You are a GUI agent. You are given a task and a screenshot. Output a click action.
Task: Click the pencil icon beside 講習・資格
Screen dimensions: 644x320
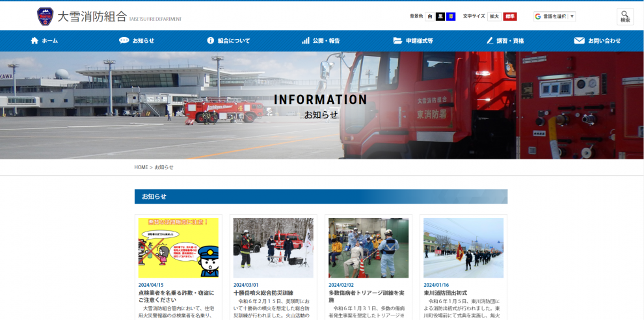490,41
